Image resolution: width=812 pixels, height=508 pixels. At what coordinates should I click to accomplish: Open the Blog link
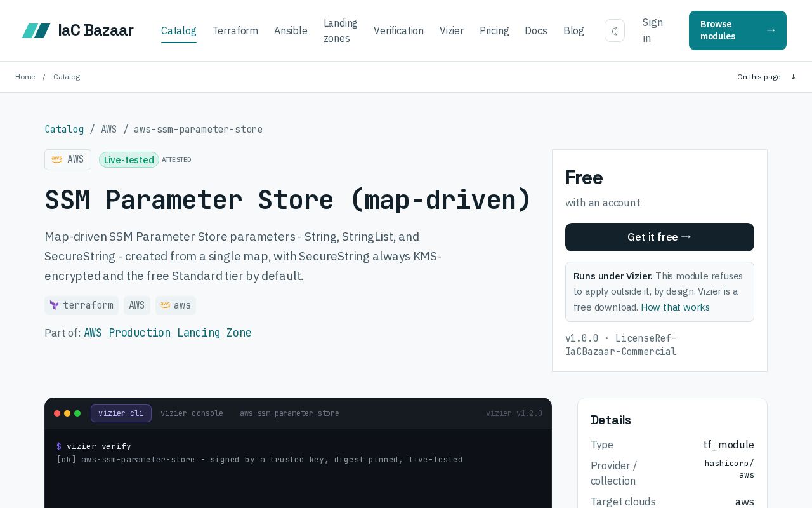pos(573,30)
